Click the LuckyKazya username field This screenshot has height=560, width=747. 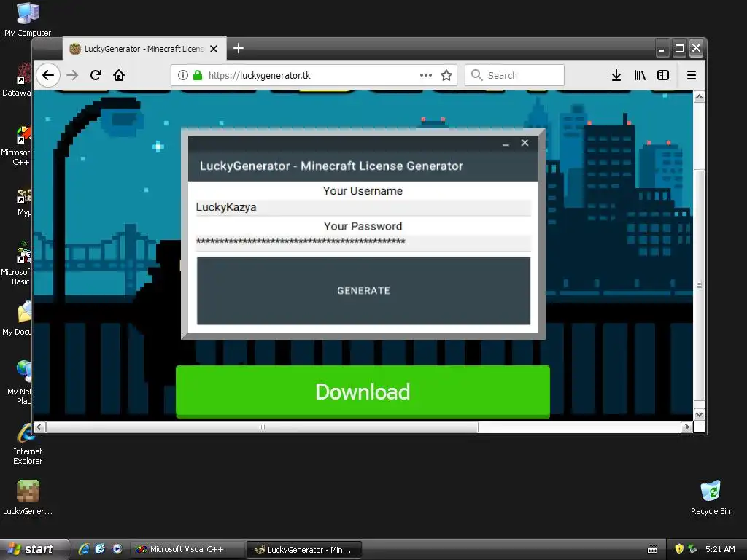pyautogui.click(x=363, y=207)
